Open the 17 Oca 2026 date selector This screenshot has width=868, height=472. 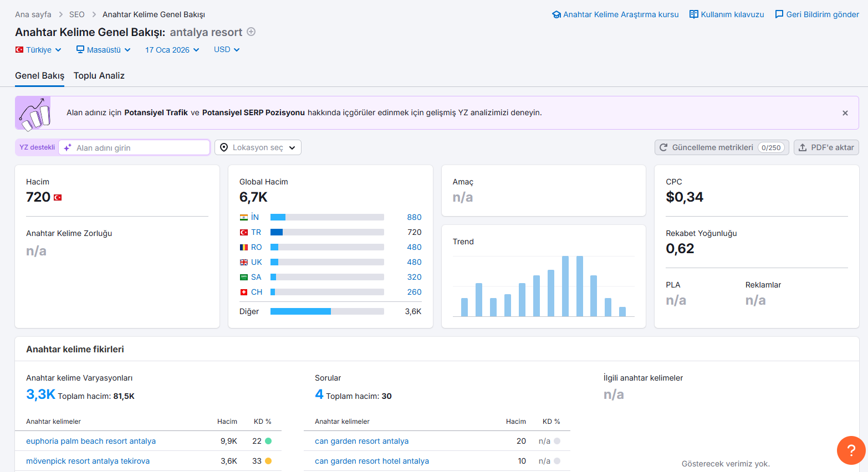(172, 50)
